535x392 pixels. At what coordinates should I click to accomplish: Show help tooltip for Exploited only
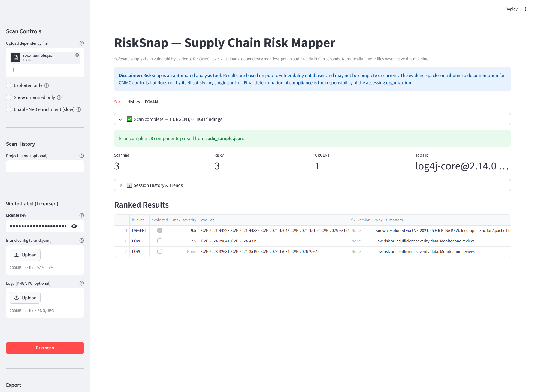tap(47, 85)
